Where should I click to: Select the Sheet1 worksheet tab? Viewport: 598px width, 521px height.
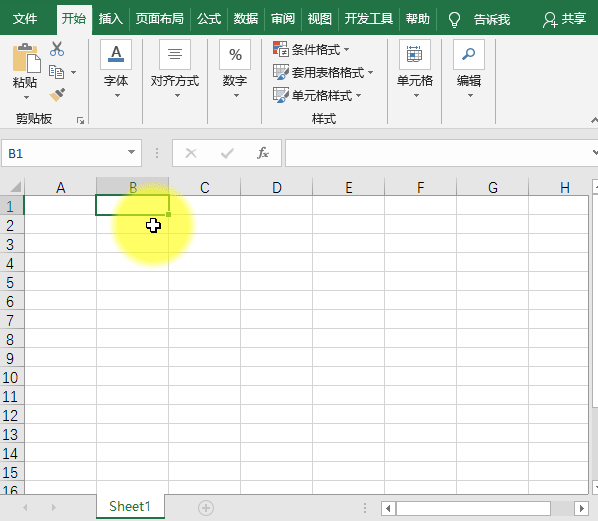pyautogui.click(x=130, y=507)
